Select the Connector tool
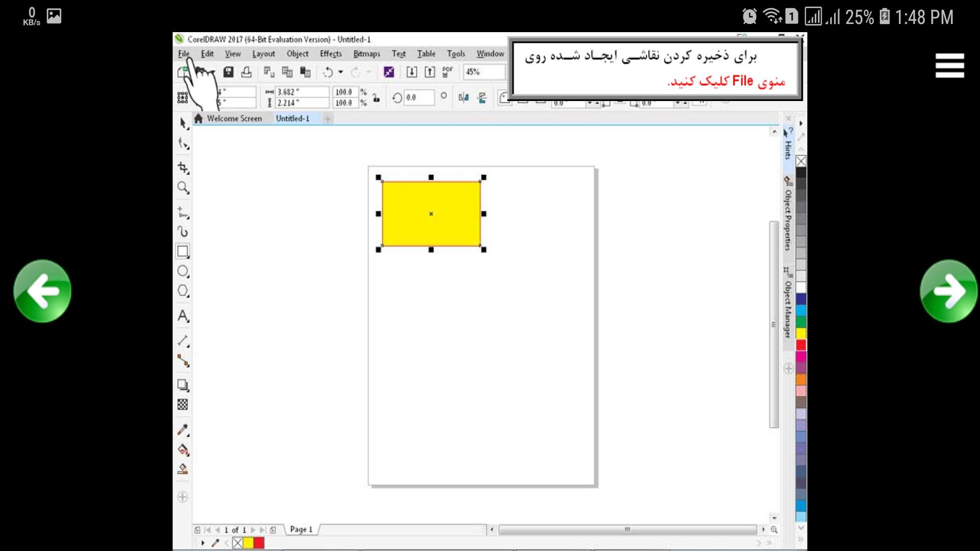 [x=183, y=361]
